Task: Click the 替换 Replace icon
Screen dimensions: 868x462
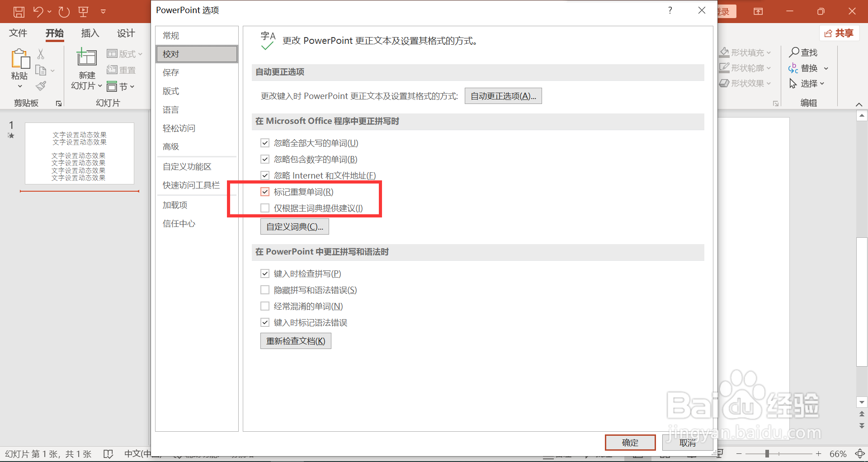Action: (x=793, y=68)
